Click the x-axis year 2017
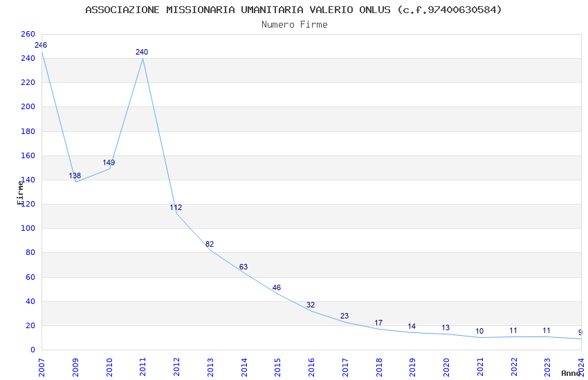588x380 pixels. point(345,368)
